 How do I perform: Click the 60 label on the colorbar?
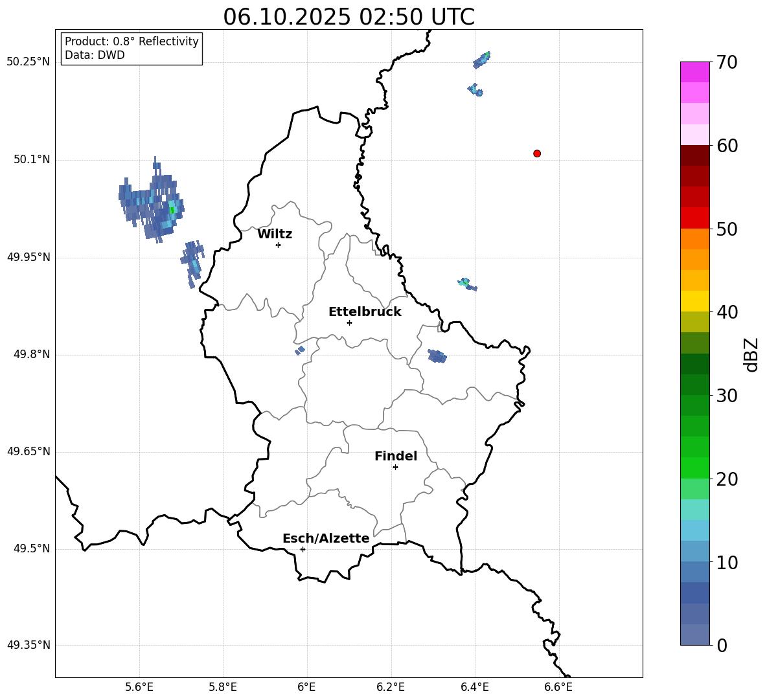coord(726,146)
